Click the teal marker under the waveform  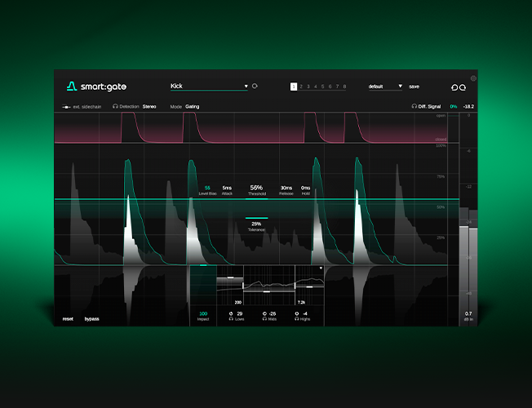203,264
